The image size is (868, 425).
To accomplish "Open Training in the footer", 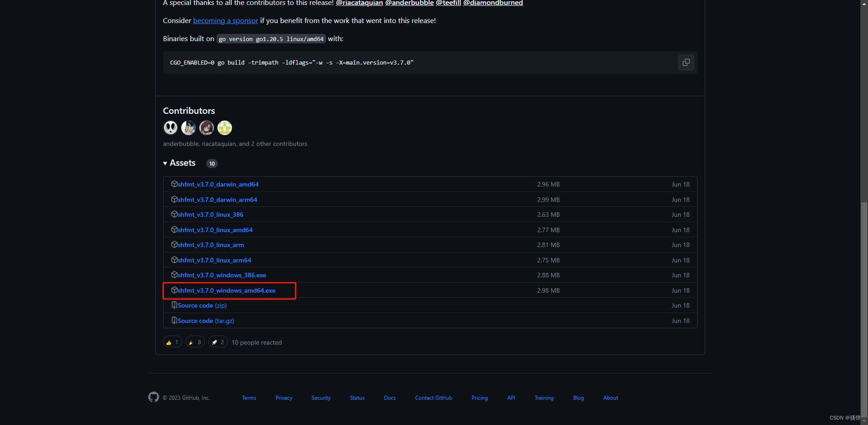I will (544, 398).
